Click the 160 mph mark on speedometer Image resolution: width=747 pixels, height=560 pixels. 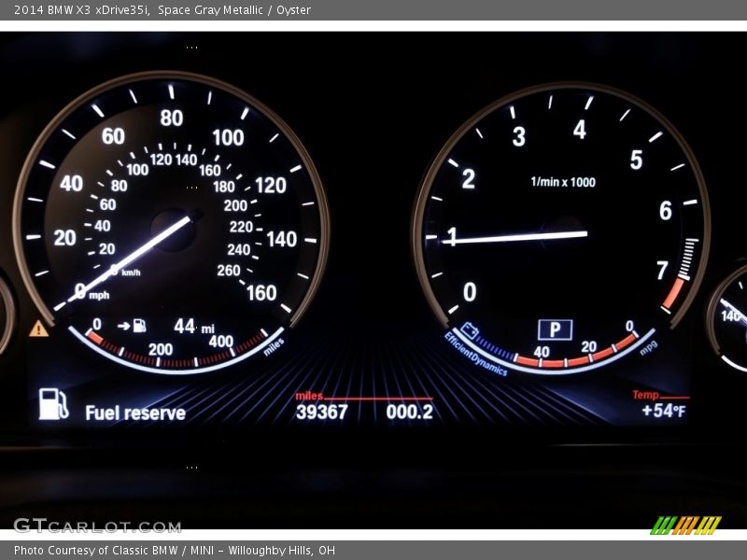point(261,292)
